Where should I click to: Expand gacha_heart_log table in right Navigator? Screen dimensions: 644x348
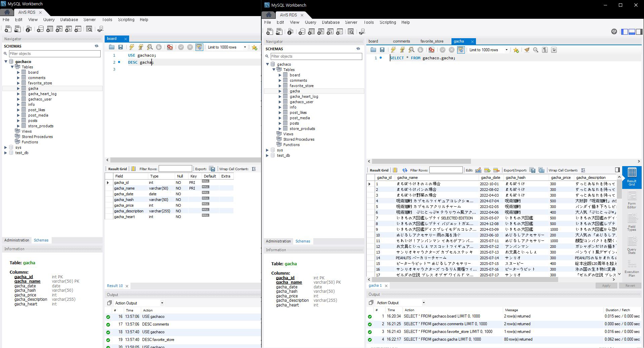pyautogui.click(x=280, y=96)
